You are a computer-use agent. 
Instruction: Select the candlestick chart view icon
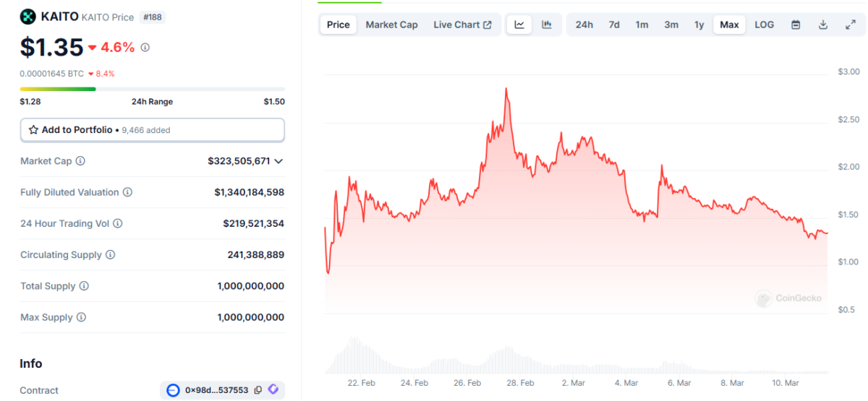[547, 25]
